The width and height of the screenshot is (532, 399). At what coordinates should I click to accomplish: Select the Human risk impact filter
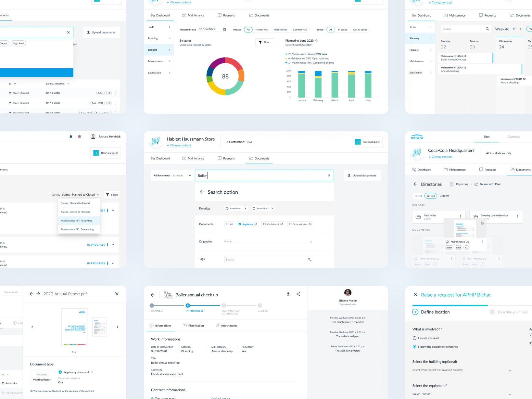[261, 30]
